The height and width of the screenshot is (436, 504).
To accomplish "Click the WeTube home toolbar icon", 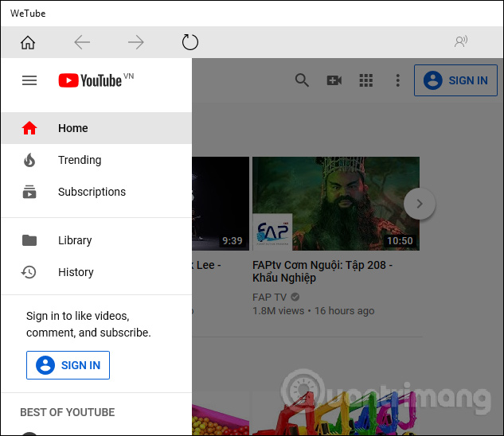I will [28, 42].
